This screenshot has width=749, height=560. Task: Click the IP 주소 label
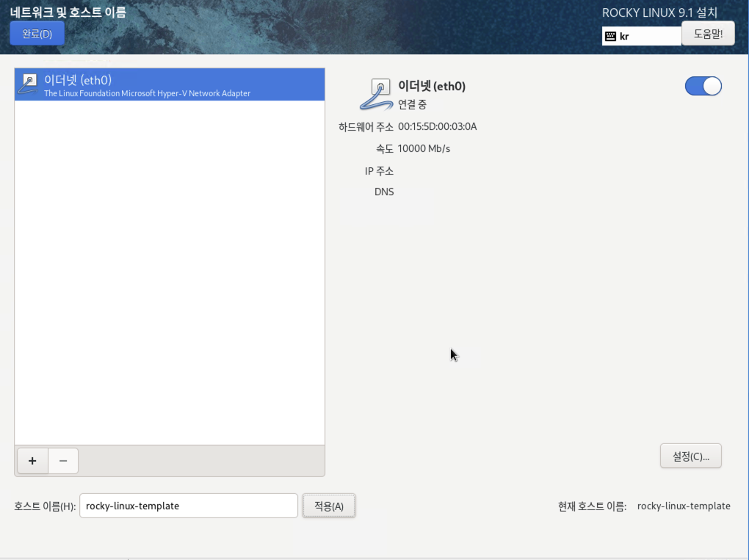[380, 171]
